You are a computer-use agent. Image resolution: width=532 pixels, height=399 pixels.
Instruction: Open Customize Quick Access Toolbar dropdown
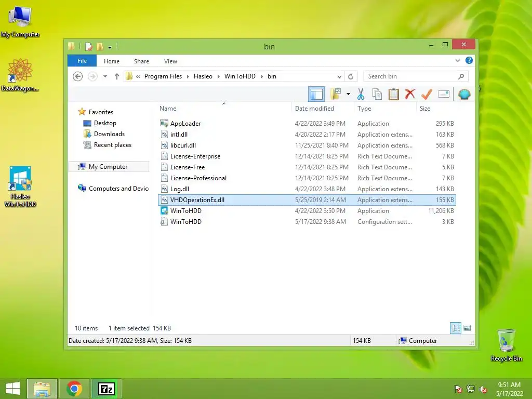pyautogui.click(x=110, y=47)
